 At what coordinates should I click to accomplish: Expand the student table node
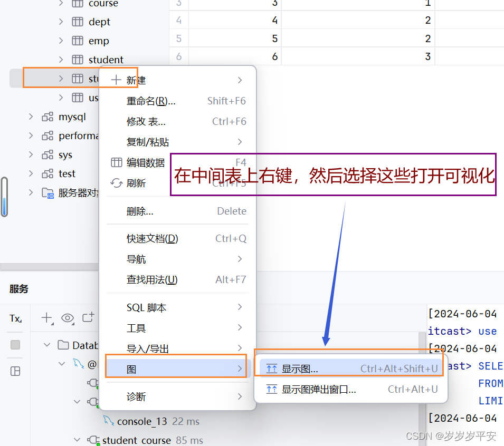pyautogui.click(x=61, y=60)
